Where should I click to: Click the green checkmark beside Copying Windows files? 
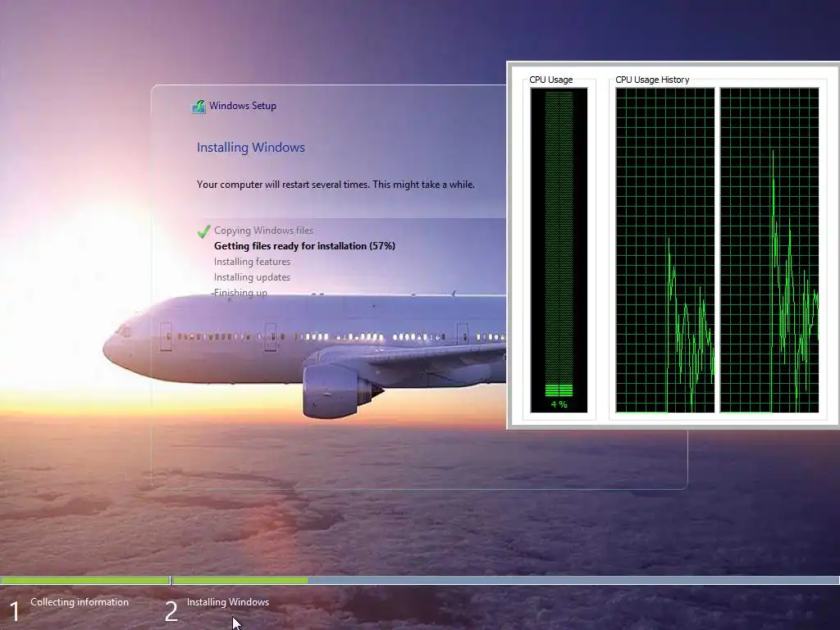click(x=203, y=231)
